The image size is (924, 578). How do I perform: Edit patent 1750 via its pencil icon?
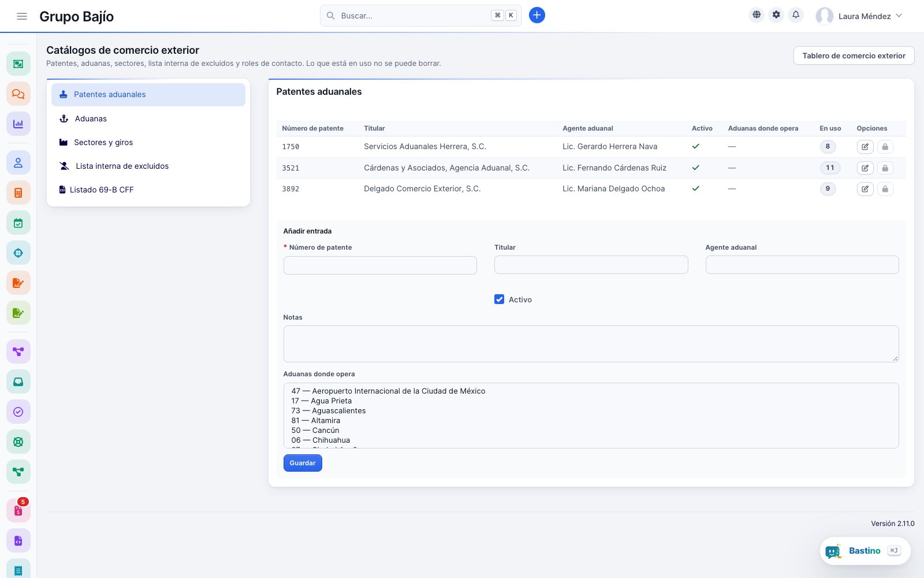(865, 147)
